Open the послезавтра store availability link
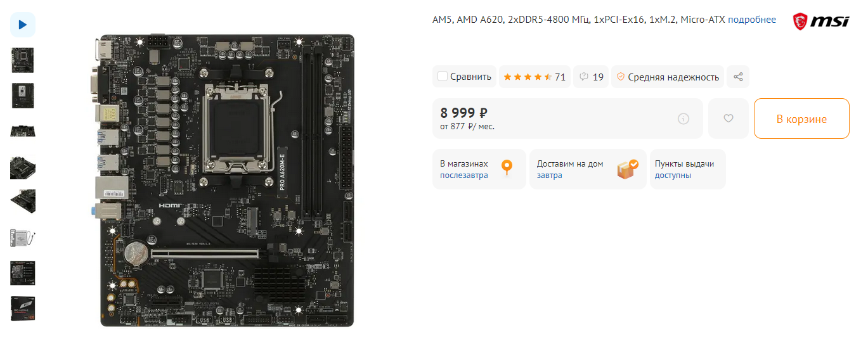This screenshot has height=351, width=868. click(x=464, y=175)
